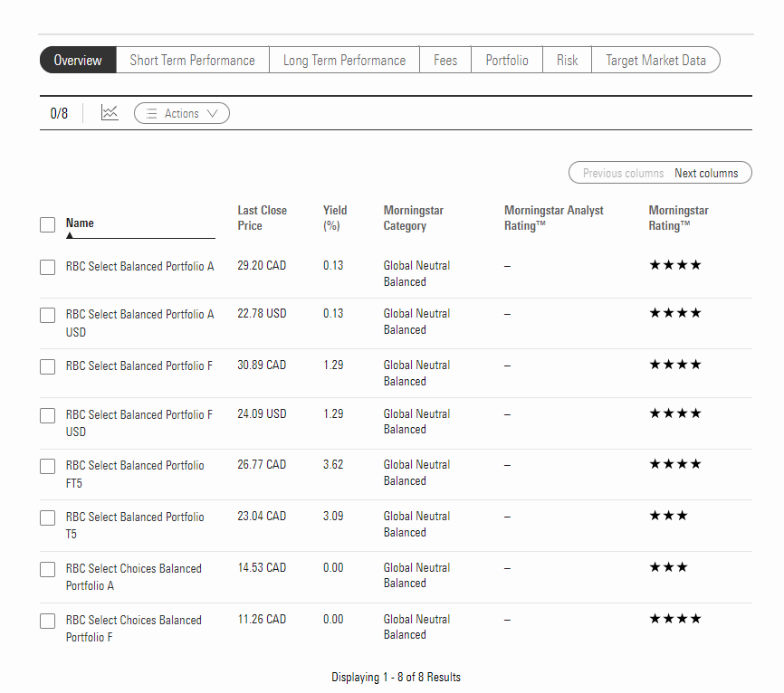
Task: Select RBC Select Balanced Portfolio T5 checkbox
Action: [x=47, y=517]
